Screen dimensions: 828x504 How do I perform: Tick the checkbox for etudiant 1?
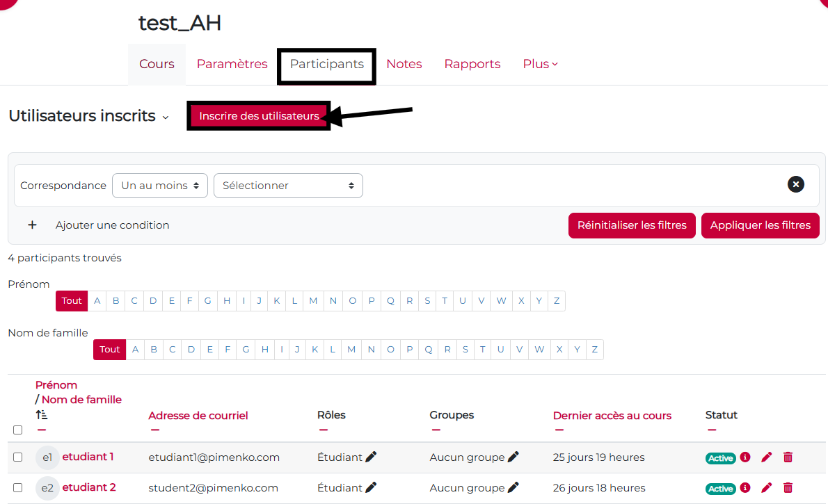click(18, 457)
